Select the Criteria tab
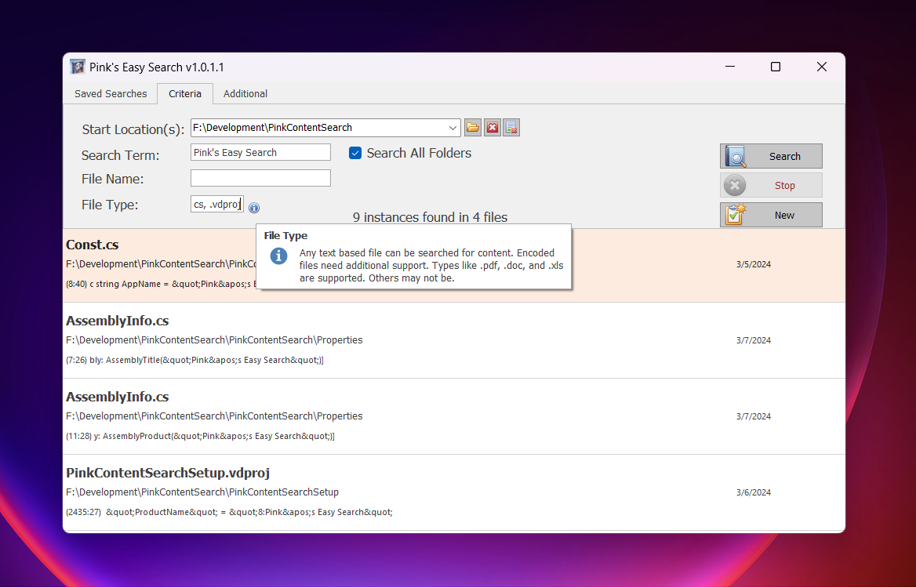This screenshot has height=588, width=916. [185, 93]
